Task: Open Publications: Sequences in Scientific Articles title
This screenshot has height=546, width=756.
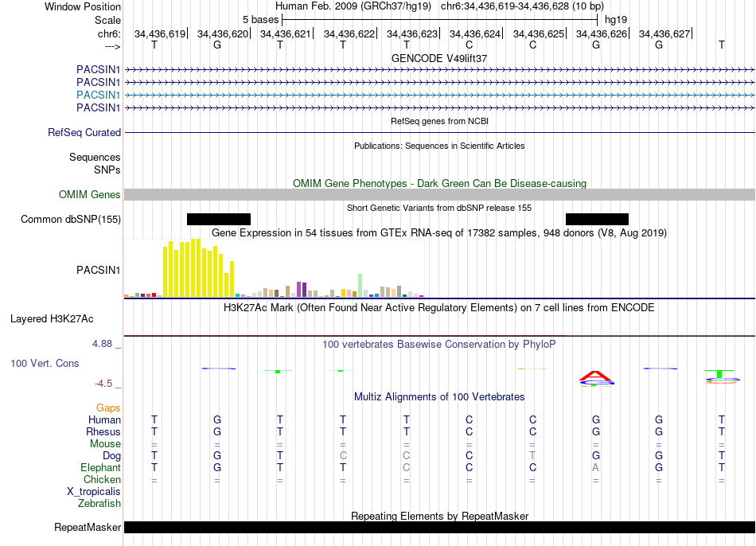Action: coord(439,146)
